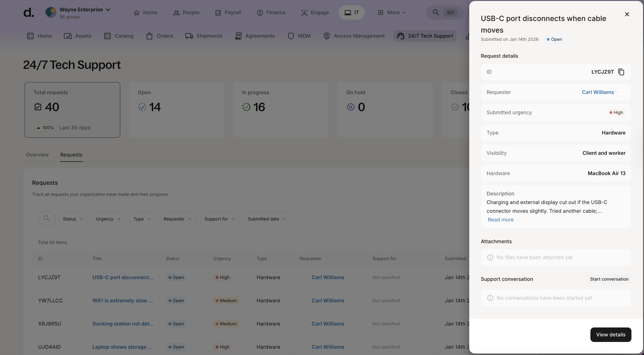The image size is (644, 355).
Task: Expand the Urgency filter dropdown
Action: pyautogui.click(x=108, y=219)
